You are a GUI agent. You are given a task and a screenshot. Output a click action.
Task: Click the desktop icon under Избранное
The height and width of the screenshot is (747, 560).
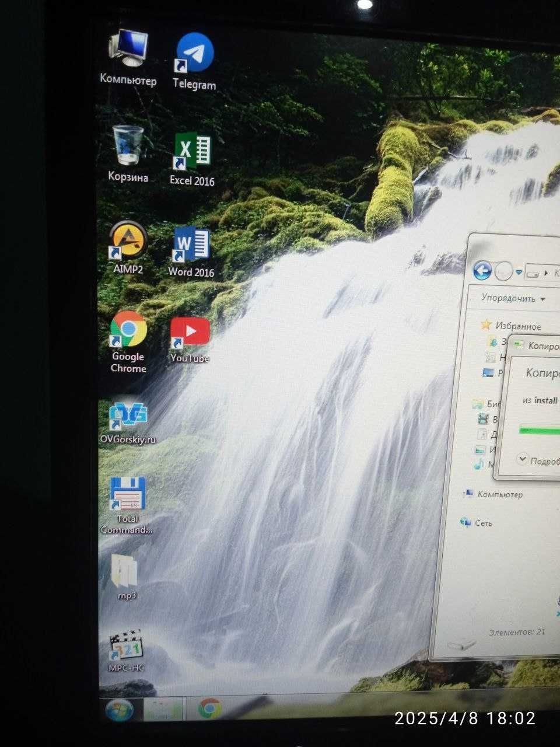coord(488,372)
